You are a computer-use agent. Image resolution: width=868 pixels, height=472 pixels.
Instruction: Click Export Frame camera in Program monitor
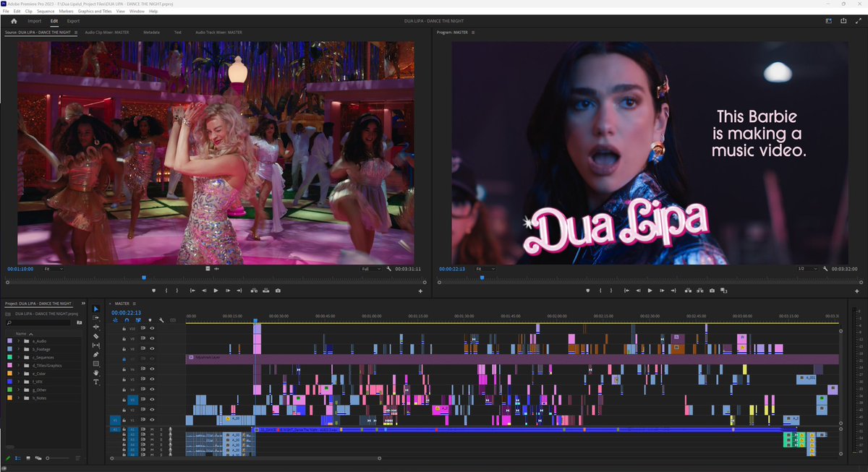tap(712, 291)
